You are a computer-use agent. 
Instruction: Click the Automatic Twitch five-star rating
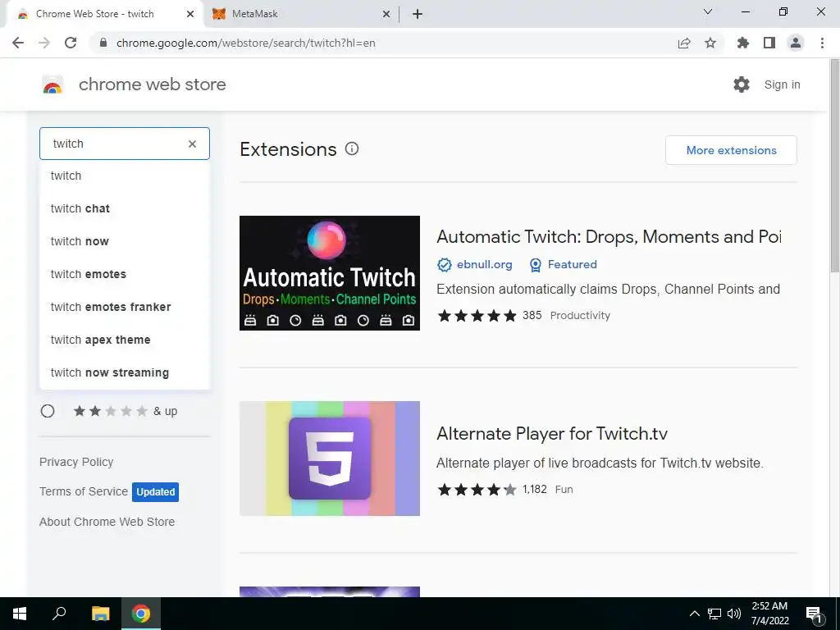tap(477, 316)
